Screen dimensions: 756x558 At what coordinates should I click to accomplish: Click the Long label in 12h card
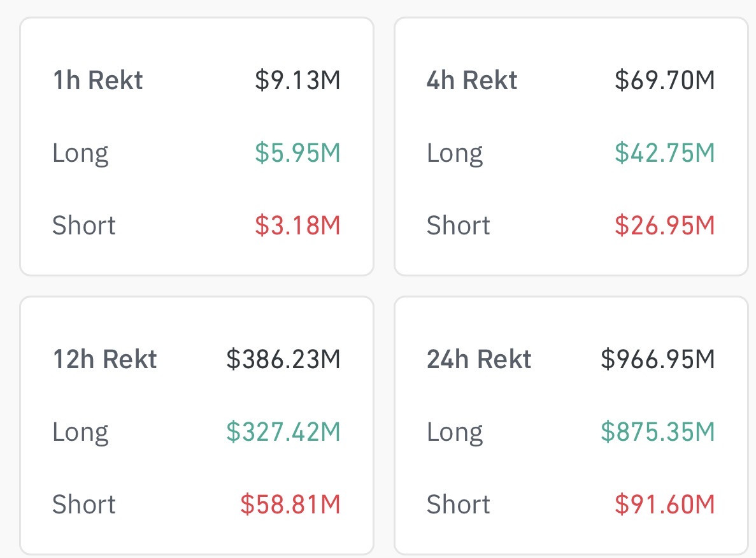click(80, 433)
